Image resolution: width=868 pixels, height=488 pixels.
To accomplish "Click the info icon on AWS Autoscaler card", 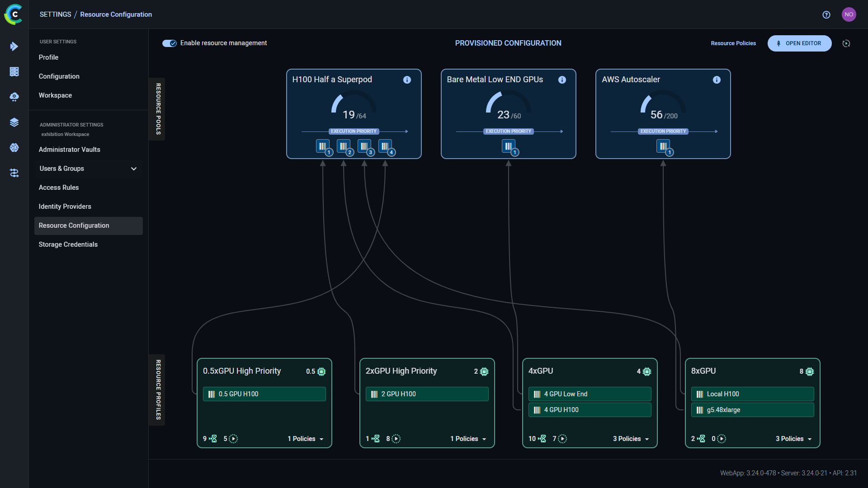I will 717,80.
